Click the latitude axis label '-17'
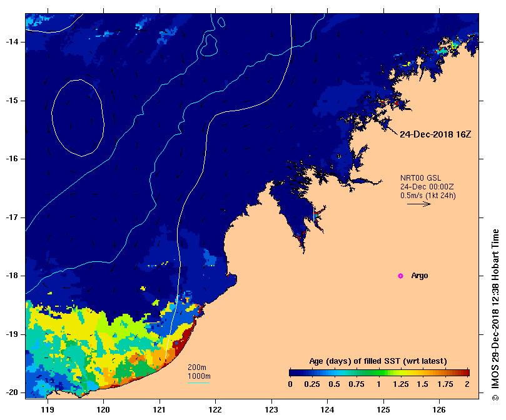506x420 pixels. [x=12, y=217]
